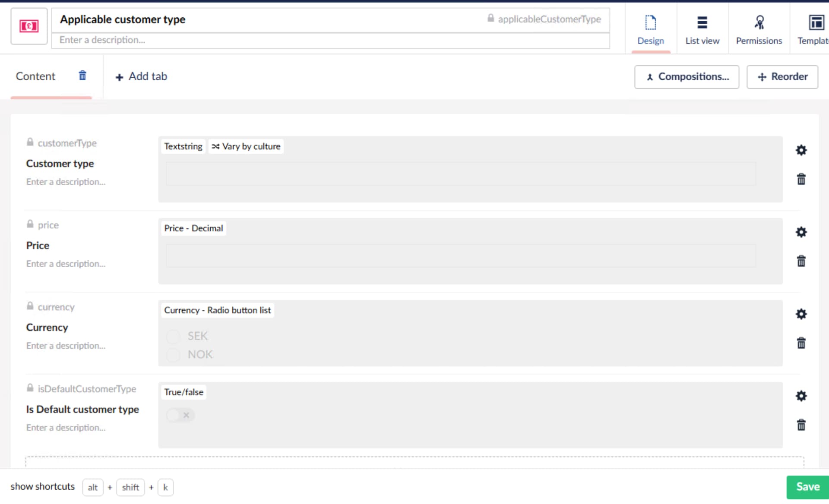Click the Price decimal preview box
Screen dimensions: 829x504
[x=461, y=255]
